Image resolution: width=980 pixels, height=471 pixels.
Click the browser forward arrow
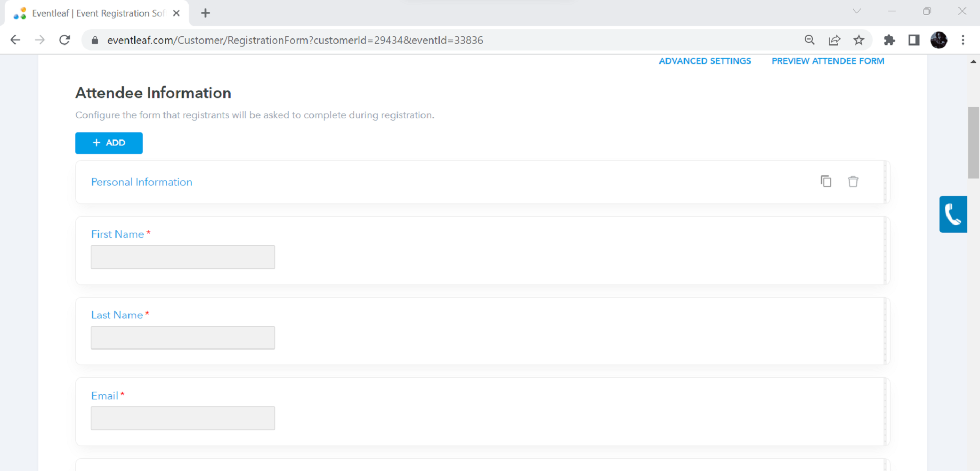40,40
